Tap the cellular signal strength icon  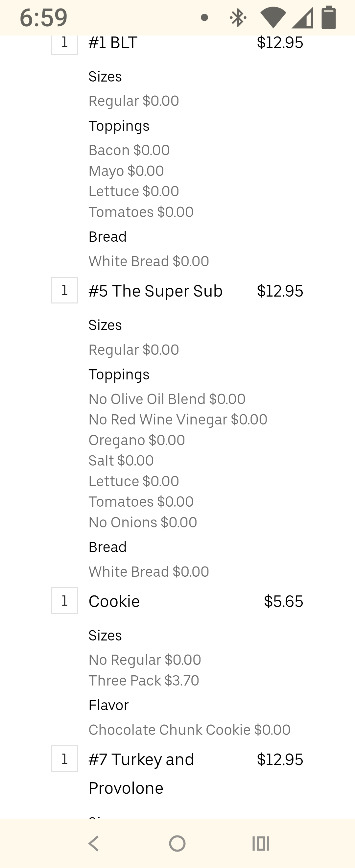[x=302, y=17]
